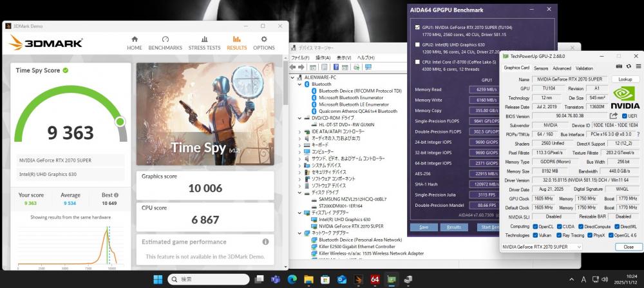
Task: Collapse the Bluetooth category
Action: (x=300, y=84)
